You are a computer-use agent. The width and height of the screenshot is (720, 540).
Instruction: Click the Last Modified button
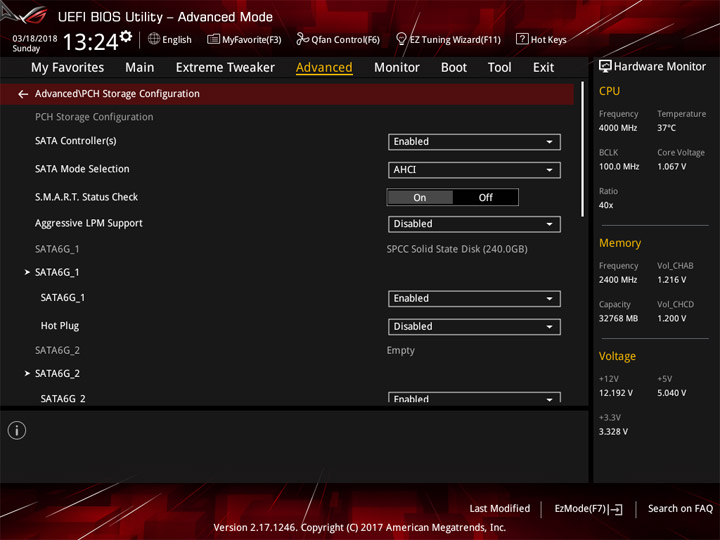click(500, 509)
